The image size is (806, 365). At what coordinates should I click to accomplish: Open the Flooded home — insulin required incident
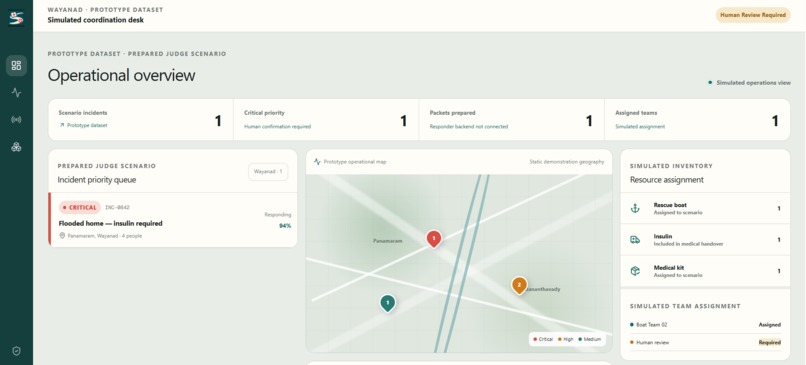coord(173,220)
